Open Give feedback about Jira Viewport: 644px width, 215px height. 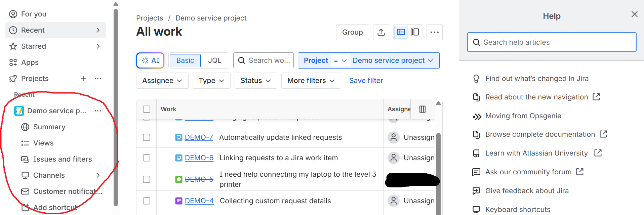coord(527,191)
